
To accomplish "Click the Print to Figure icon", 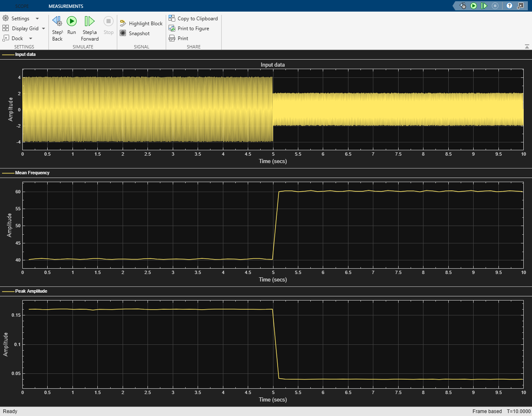I will click(x=172, y=29).
